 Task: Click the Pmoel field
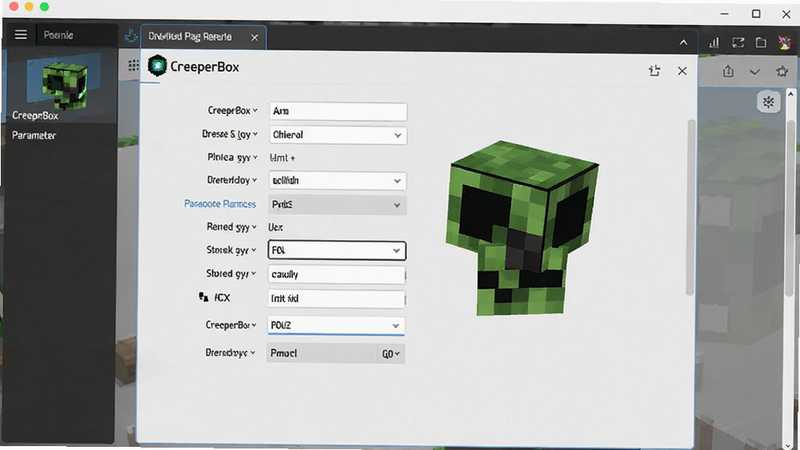click(322, 353)
